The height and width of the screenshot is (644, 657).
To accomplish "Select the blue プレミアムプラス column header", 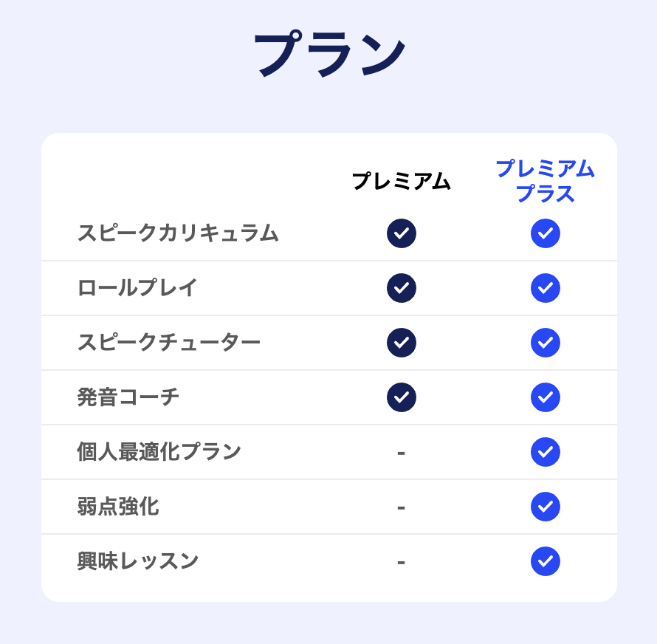I will point(545,181).
